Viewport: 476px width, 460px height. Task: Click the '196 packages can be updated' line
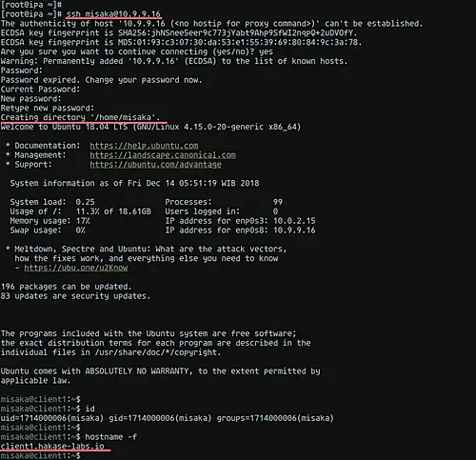[x=66, y=287]
